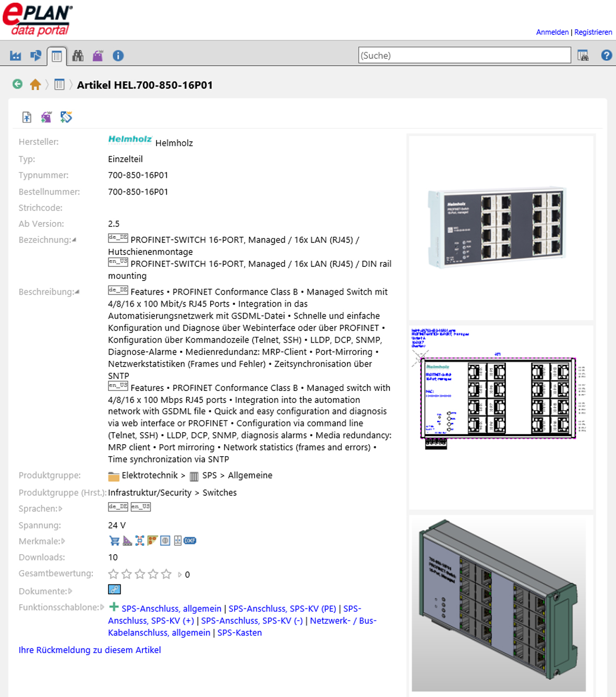
Task: Open the SPS-Anschluss, allgemein function template link
Action: coord(171,608)
